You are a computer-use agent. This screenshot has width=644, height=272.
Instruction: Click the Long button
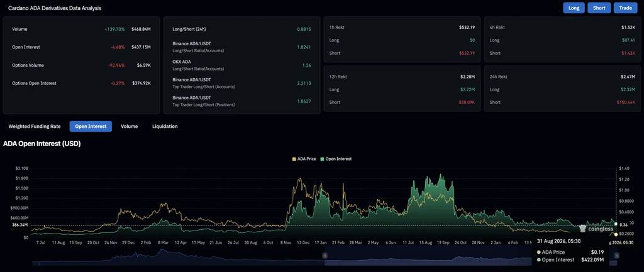[574, 8]
